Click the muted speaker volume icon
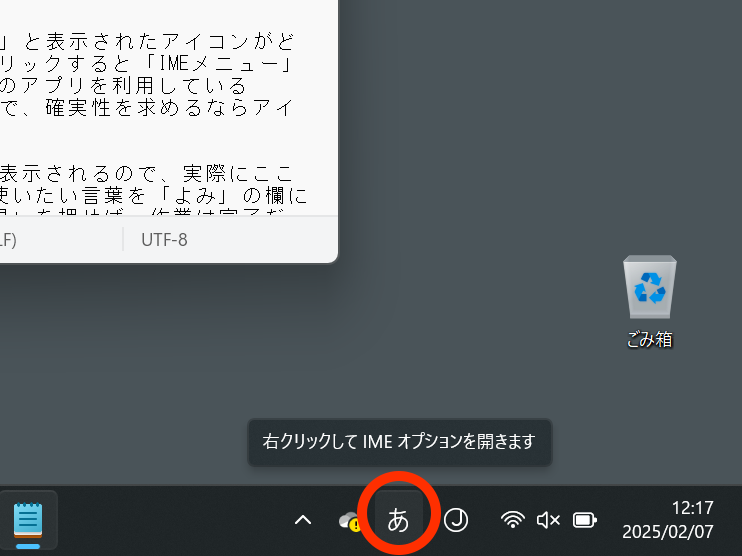The width and height of the screenshot is (742, 556). coord(548,520)
